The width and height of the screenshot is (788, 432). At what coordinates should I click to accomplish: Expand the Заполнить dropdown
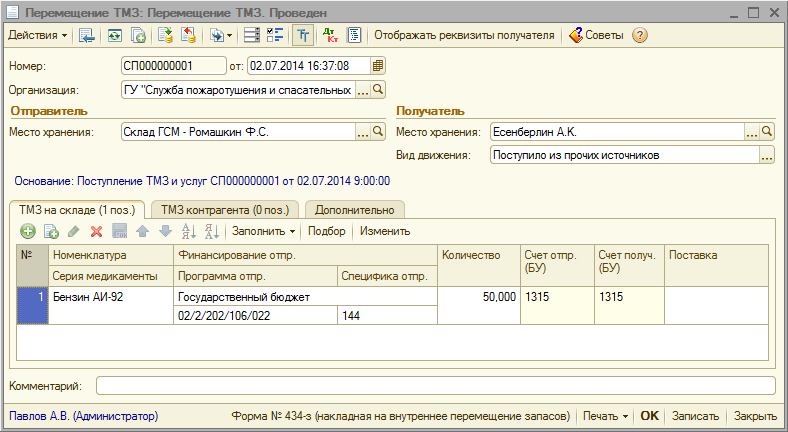264,231
